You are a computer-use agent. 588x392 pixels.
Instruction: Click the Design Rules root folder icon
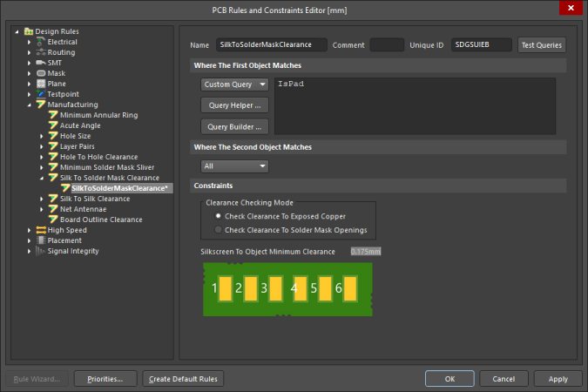tap(29, 31)
